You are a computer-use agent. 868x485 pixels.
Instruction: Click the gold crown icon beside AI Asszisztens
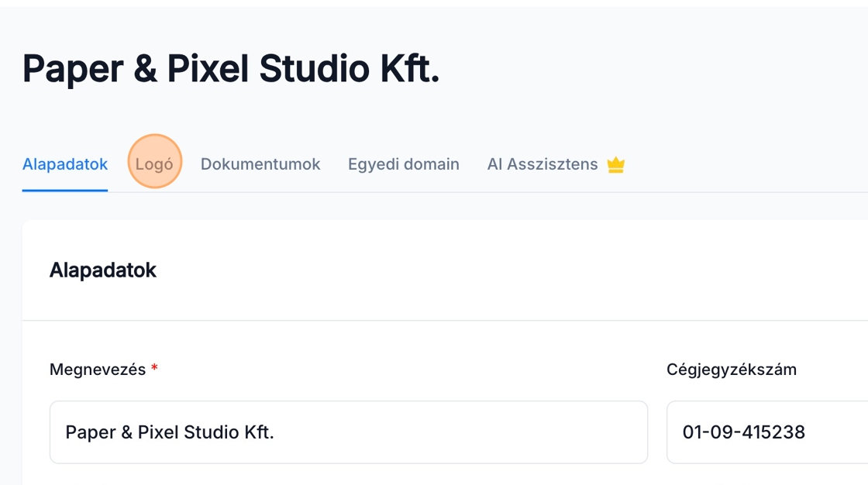pos(616,165)
